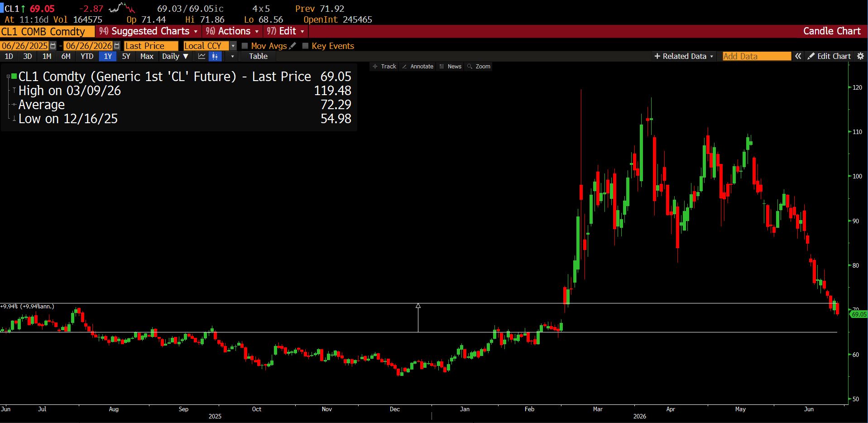Click the Local CCY currency field

coord(206,46)
